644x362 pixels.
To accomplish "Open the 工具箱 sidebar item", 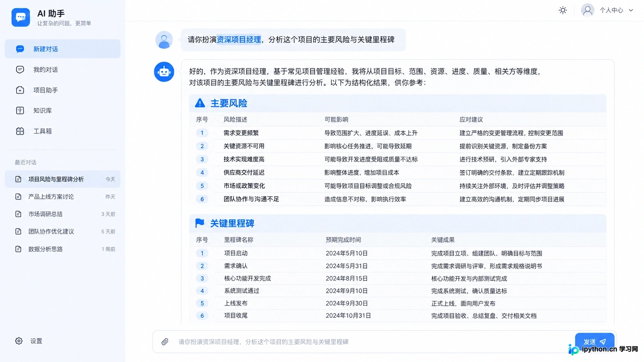I will (x=63, y=131).
